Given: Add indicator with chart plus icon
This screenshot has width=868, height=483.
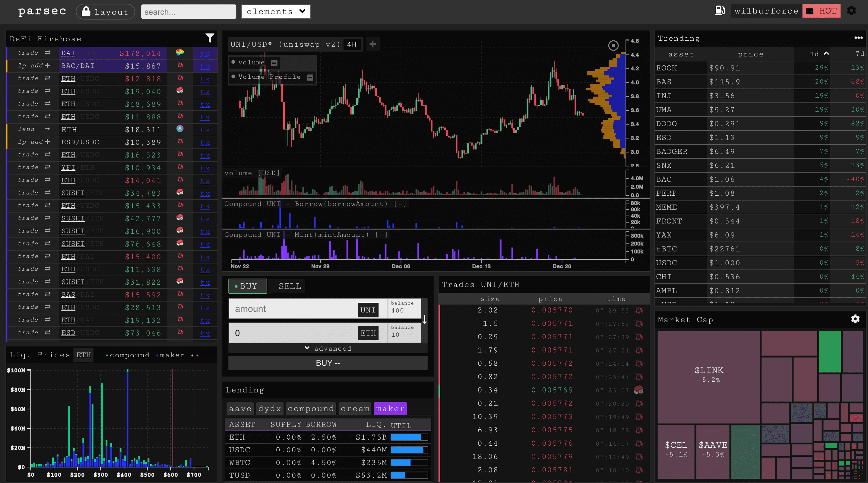Looking at the screenshot, I should 372,44.
